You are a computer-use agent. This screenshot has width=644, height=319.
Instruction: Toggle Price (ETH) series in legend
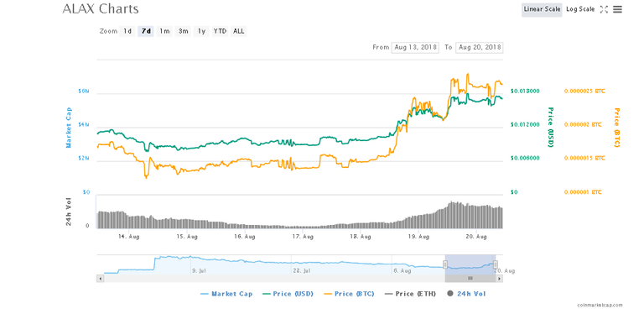[410, 294]
